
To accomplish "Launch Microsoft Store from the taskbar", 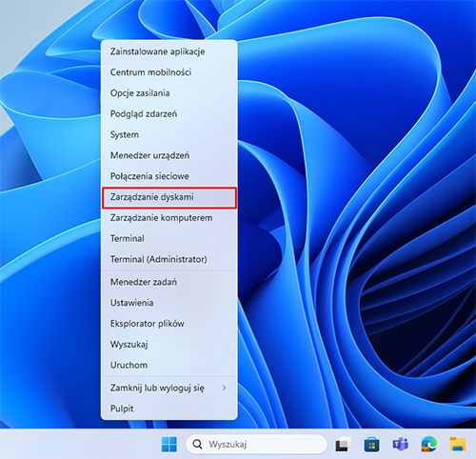I will point(371,444).
